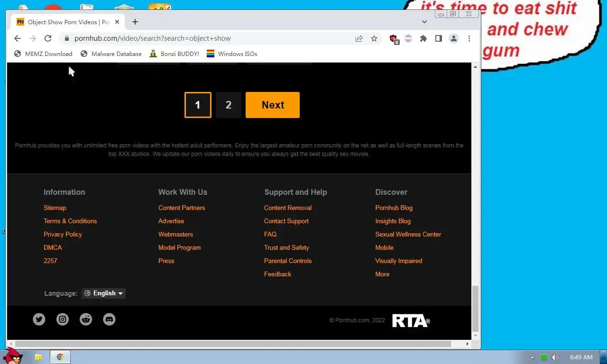The image size is (607, 364).
Task: Open the Press link
Action: pos(166,261)
